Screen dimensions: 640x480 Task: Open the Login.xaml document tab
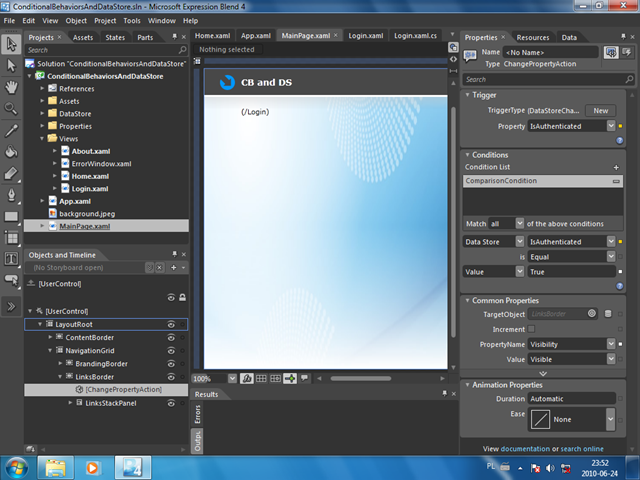[x=366, y=36]
